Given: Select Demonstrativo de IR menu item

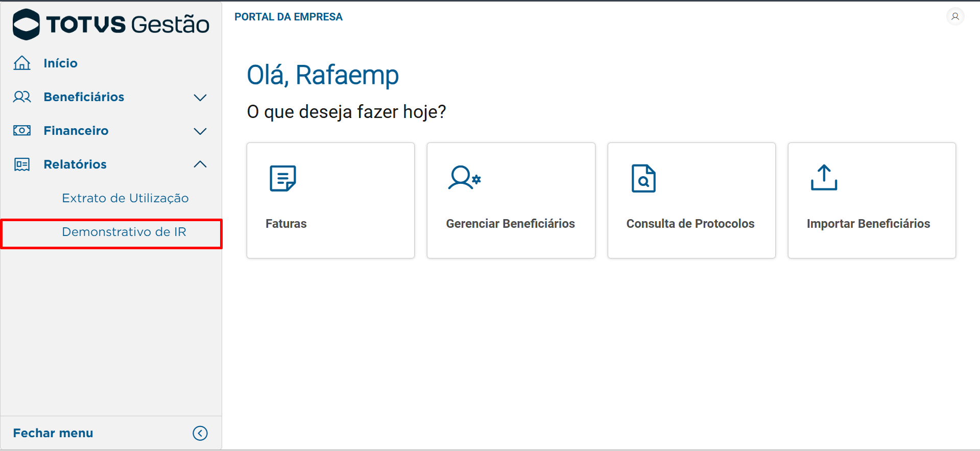Looking at the screenshot, I should pos(124,232).
